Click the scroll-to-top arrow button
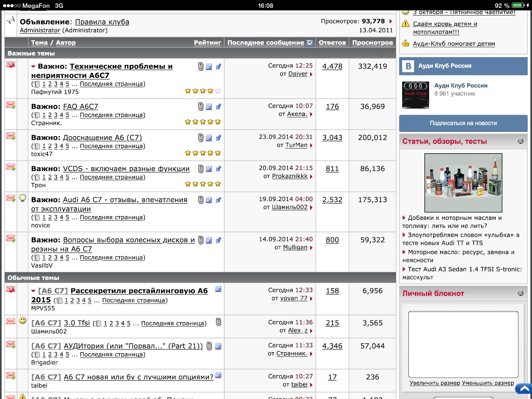 coord(524,389)
